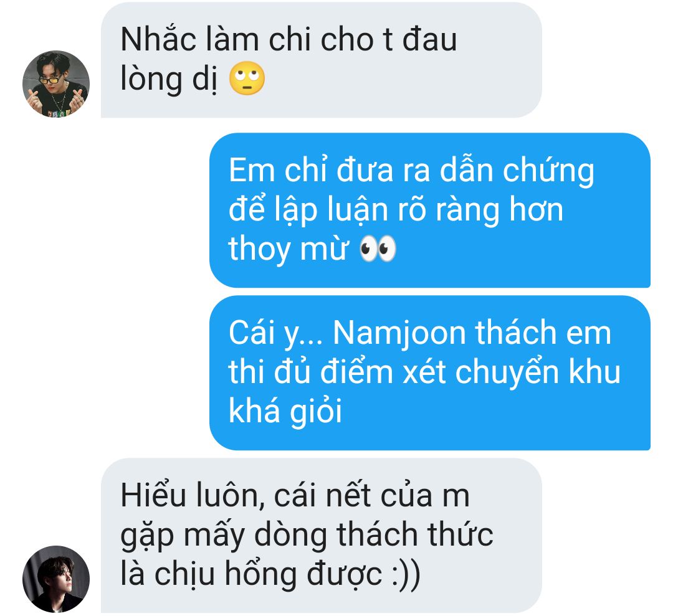Select the blue message starting "Em chỉ đưa ra"
This screenshot has width=673, height=616.
429,210
